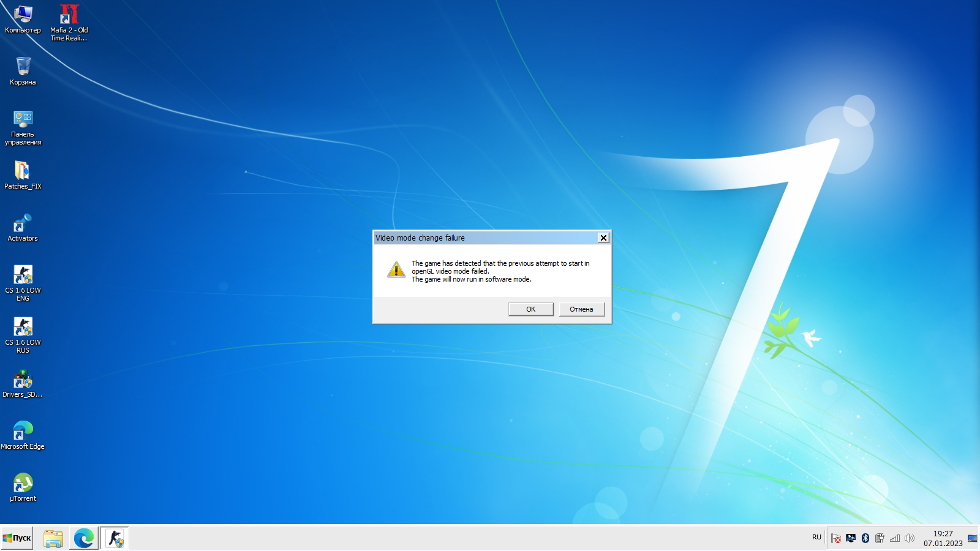Viewport: 980px width, 551px height.
Task: Click the Video mode change failure title bar
Action: (x=485, y=238)
